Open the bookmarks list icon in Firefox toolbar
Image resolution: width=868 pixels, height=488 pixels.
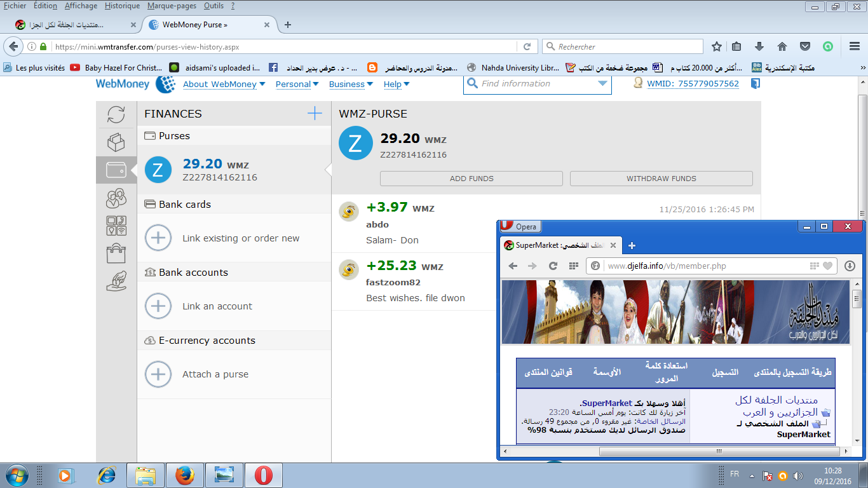point(736,46)
